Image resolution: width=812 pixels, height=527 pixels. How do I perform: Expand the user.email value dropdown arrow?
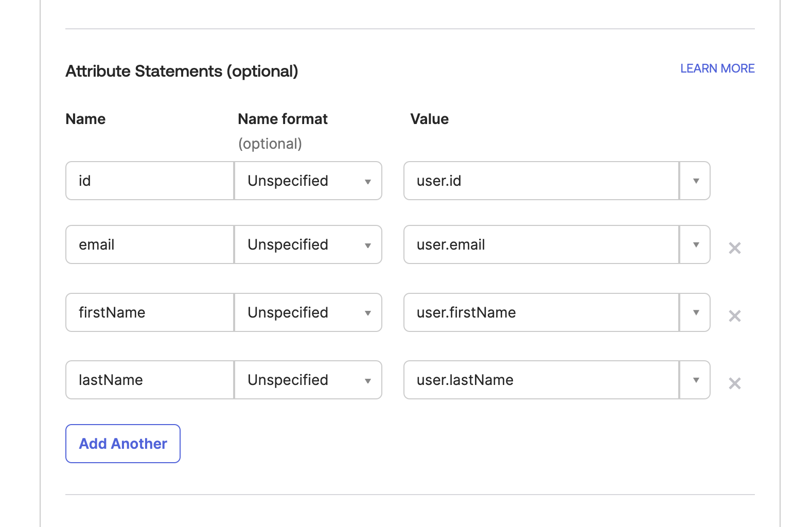click(696, 244)
